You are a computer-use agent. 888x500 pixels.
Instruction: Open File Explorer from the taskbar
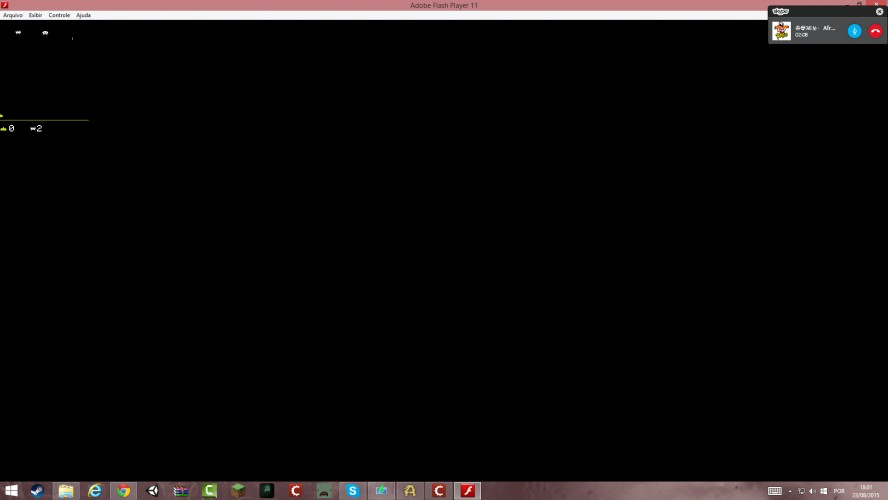[66, 490]
